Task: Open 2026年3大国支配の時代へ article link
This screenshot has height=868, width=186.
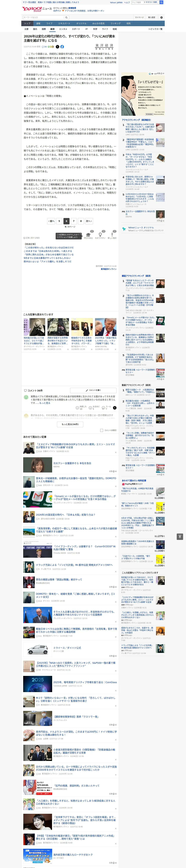Action: pos(65,515)
